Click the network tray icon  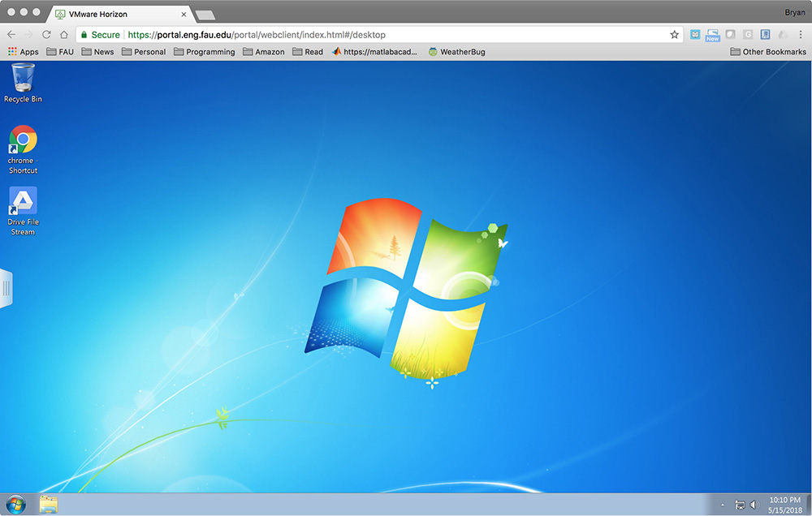point(740,505)
